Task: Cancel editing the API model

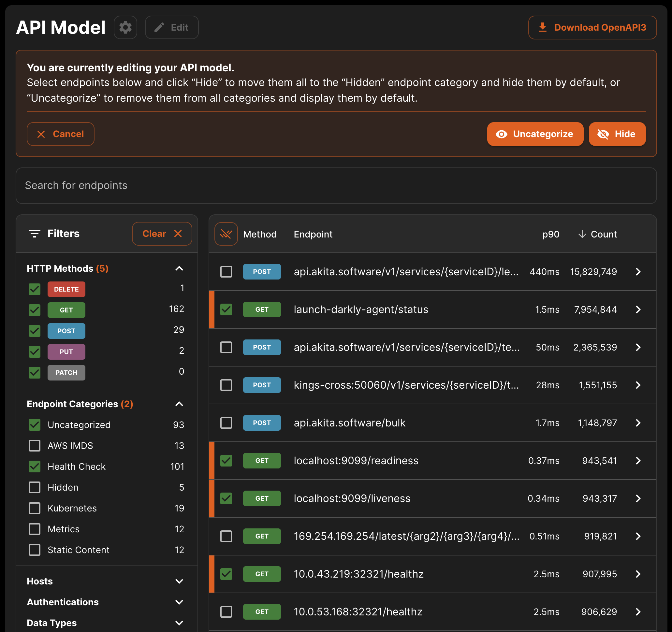Action: [61, 134]
